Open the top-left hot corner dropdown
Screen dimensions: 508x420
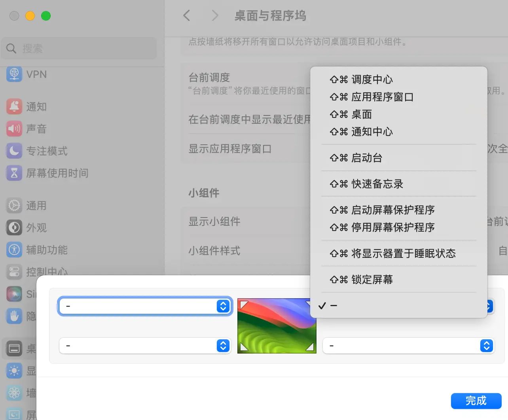point(145,306)
